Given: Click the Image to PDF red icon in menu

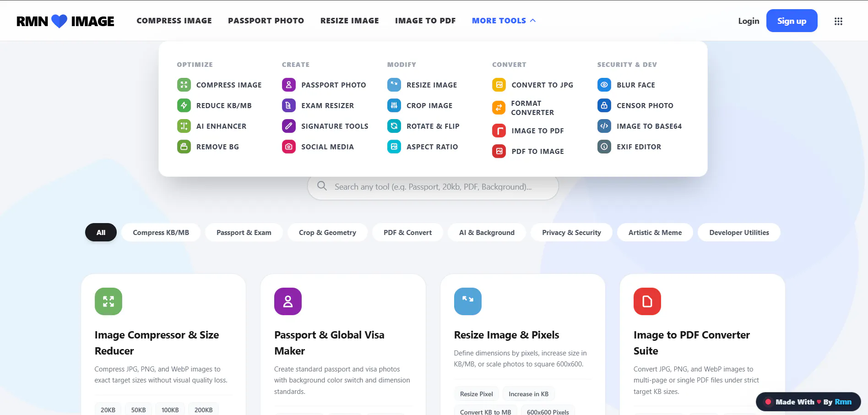Looking at the screenshot, I should pyautogui.click(x=499, y=131).
